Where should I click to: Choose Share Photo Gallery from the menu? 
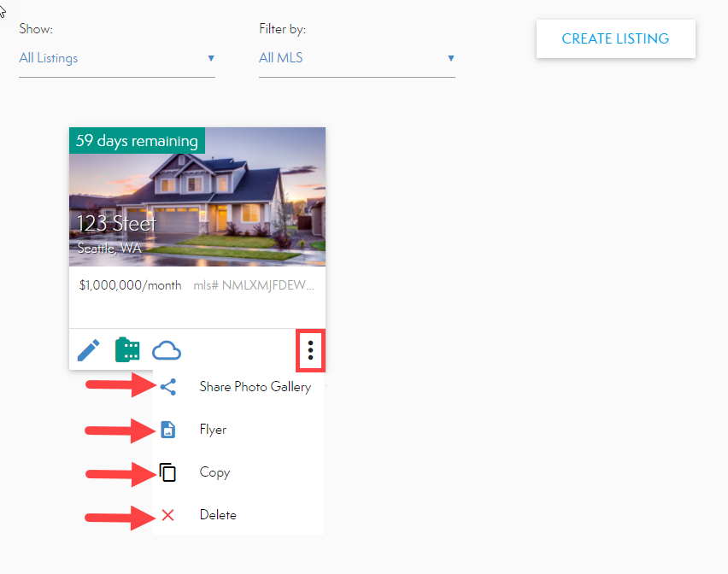click(255, 387)
